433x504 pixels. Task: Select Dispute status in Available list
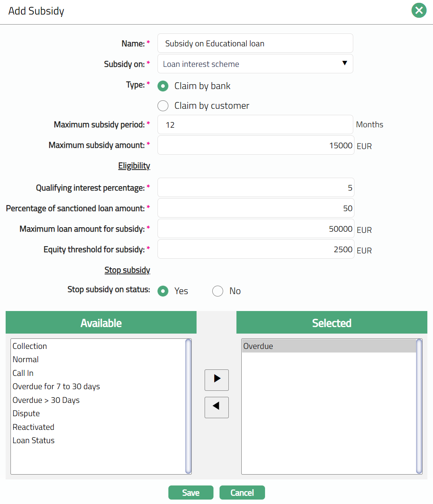coord(26,413)
